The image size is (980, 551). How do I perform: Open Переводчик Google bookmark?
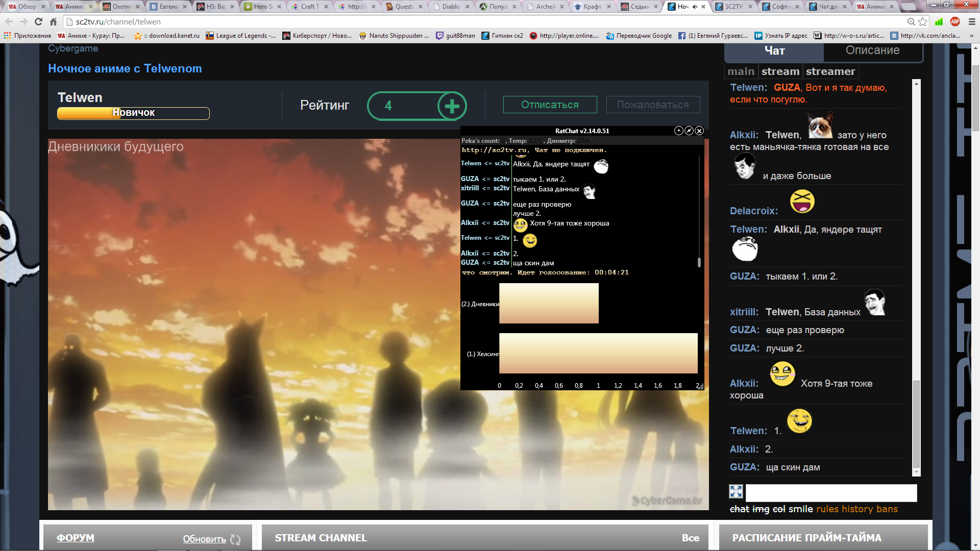[x=639, y=36]
